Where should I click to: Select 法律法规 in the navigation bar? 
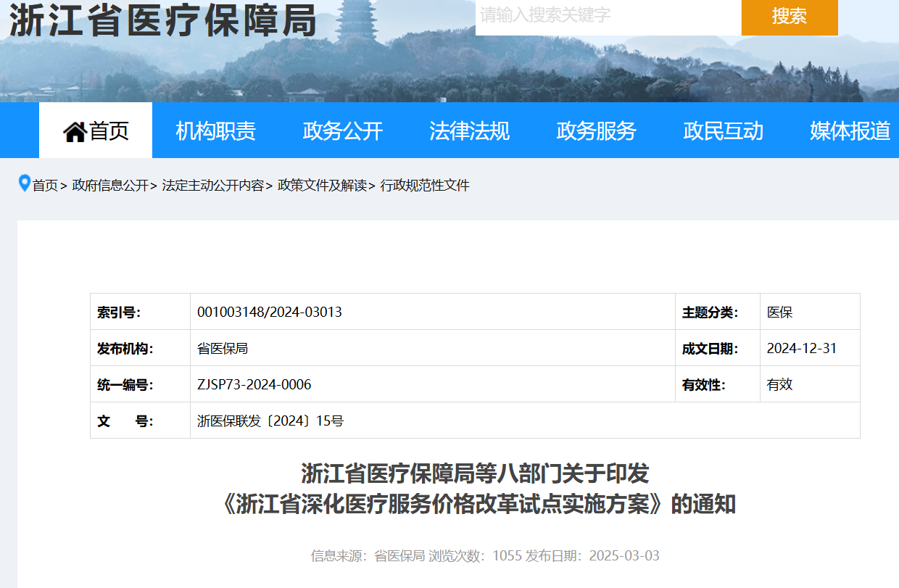(469, 131)
